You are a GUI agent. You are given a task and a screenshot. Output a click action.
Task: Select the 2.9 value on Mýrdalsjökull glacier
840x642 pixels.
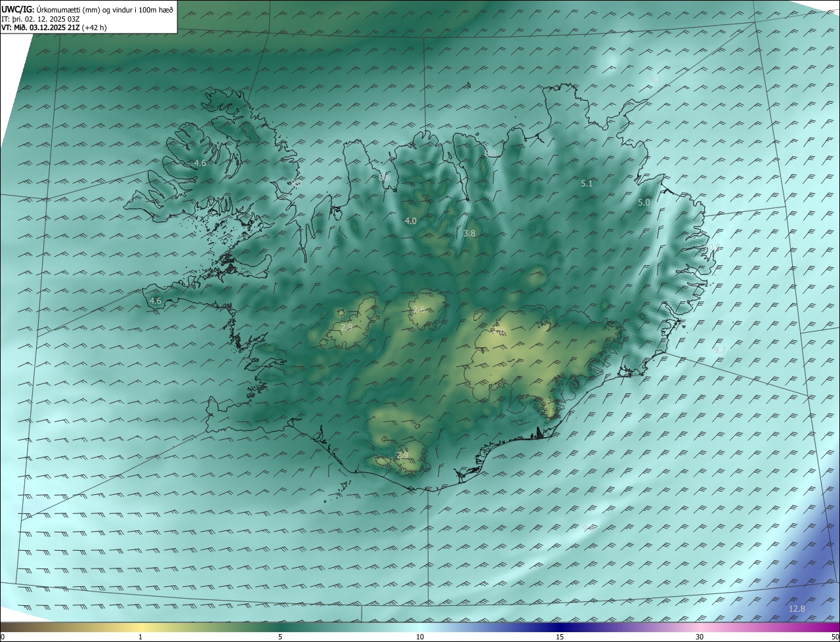[402, 455]
